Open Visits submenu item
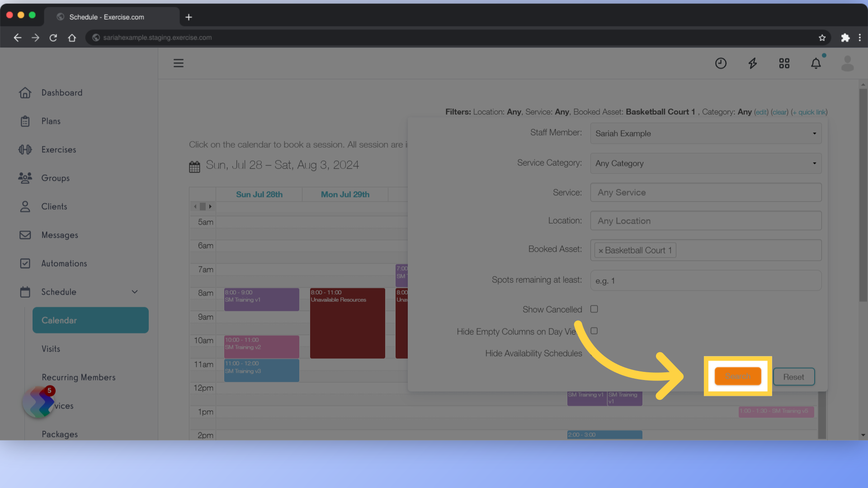Image resolution: width=868 pixels, height=488 pixels. pos(51,349)
